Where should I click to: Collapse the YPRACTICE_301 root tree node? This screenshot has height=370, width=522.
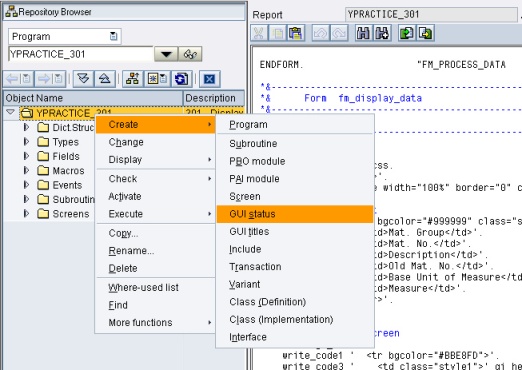coord(11,112)
